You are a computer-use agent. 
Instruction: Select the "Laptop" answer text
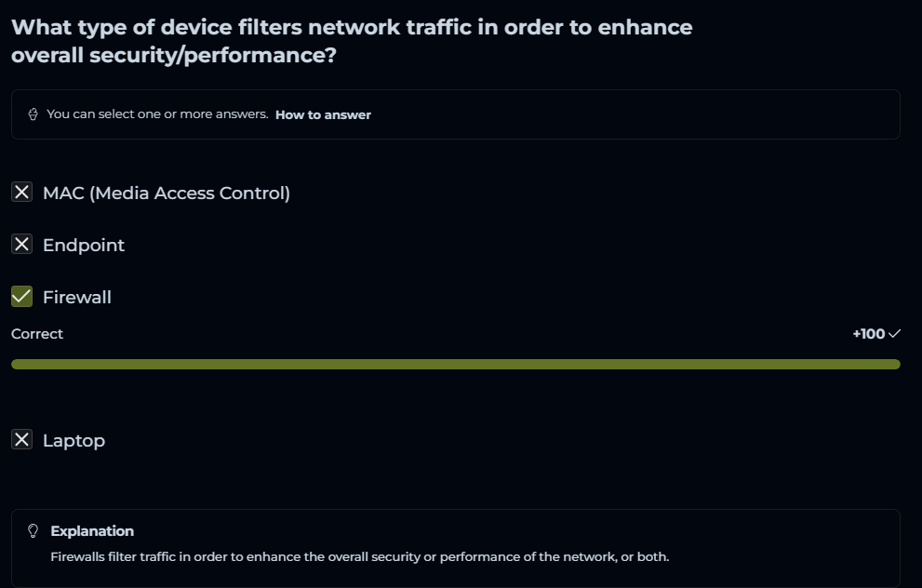[73, 440]
